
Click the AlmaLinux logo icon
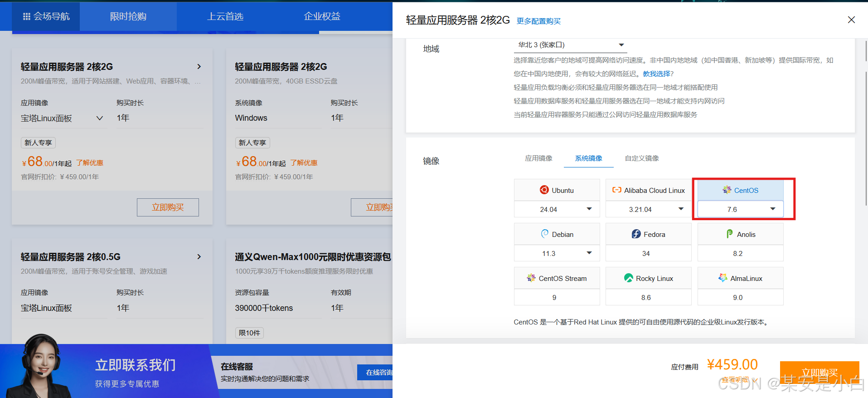pyautogui.click(x=723, y=278)
